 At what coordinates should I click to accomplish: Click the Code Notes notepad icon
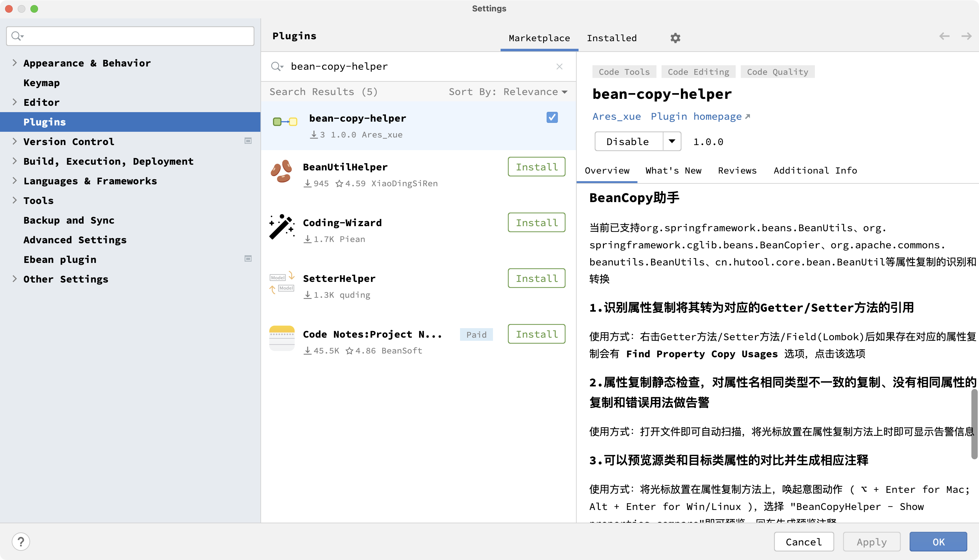[282, 339]
